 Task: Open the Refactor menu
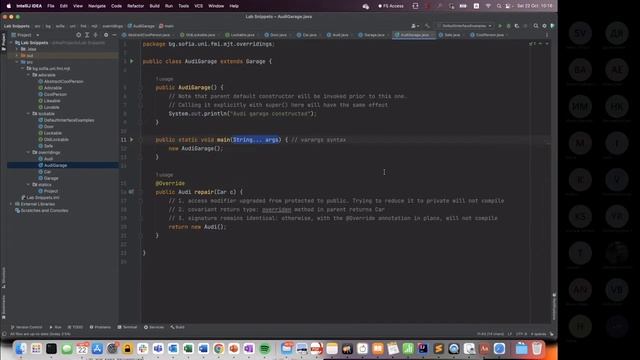136,6
